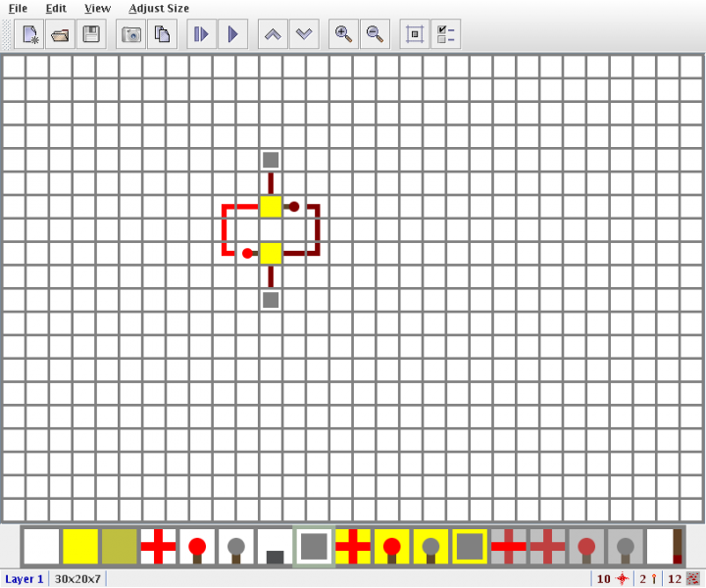Image resolution: width=706 pixels, height=588 pixels.
Task: Select the bright red wire on gray tile
Action: pyautogui.click(x=509, y=546)
